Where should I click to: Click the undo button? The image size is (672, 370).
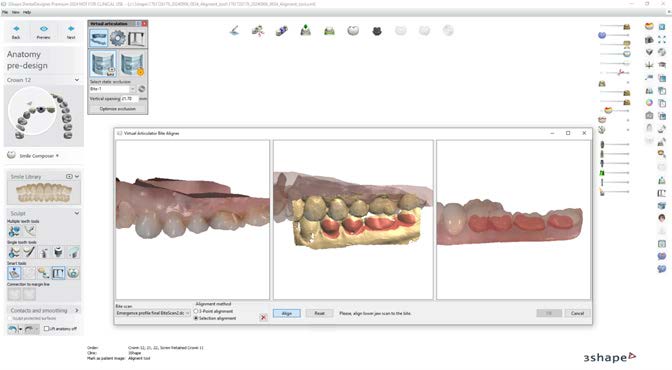tap(13, 329)
